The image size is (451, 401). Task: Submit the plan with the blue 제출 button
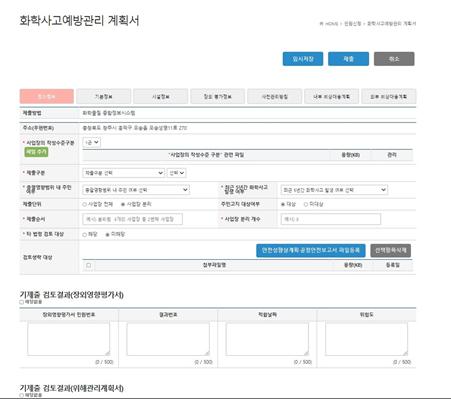point(348,59)
